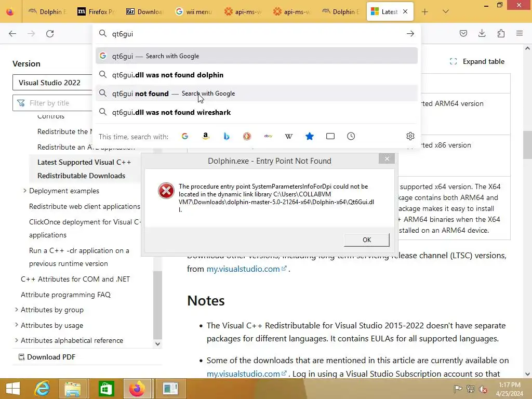
Task: Search this time with Bing icon
Action: (227, 137)
